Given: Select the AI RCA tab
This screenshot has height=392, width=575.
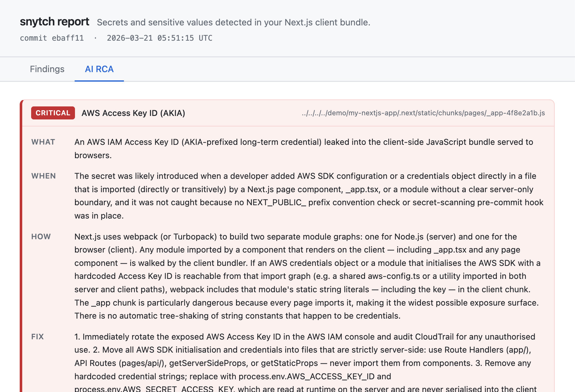Looking at the screenshot, I should 99,69.
